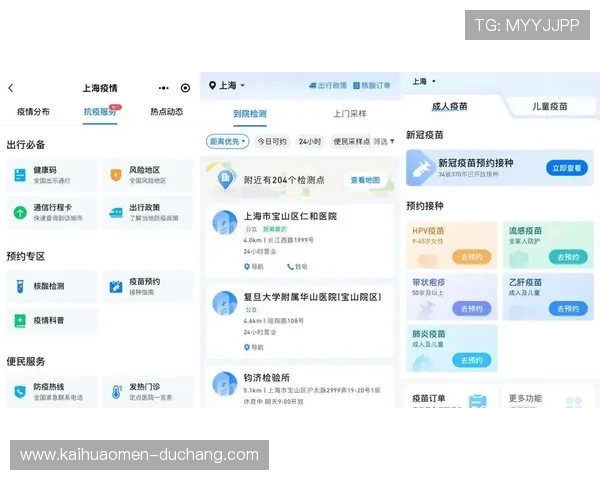Viewport: 600px width, 480px height.
Task: Go back with the left arrow icon
Action: tap(11, 88)
